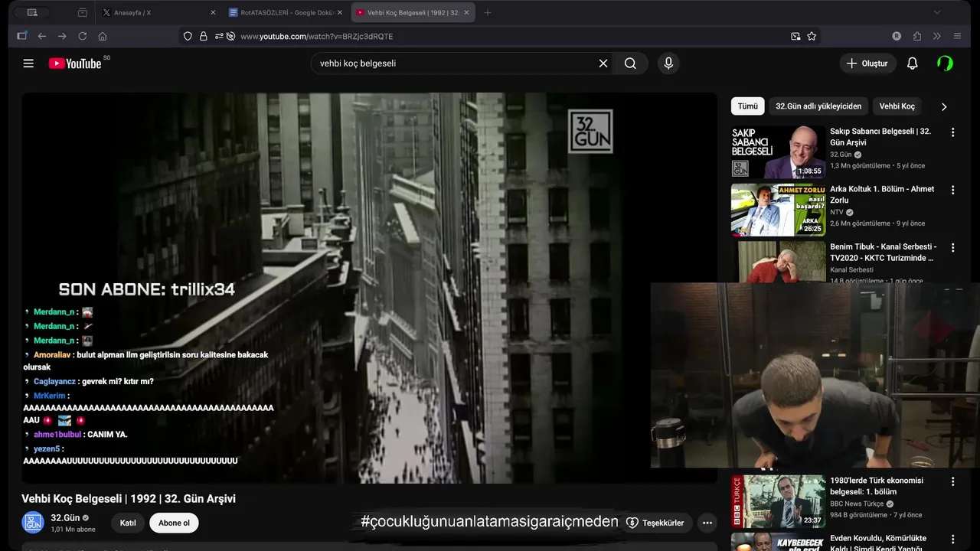Run search with the magnifier button
Screen dimensions: 980x551
pos(630,64)
